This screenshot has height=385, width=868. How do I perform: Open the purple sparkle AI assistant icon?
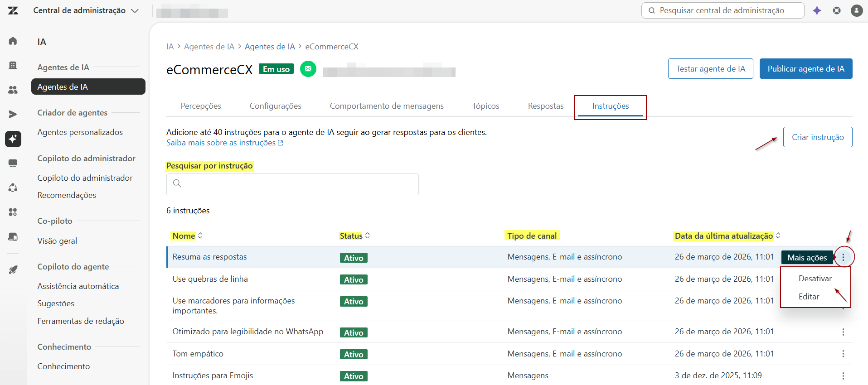[x=817, y=10]
